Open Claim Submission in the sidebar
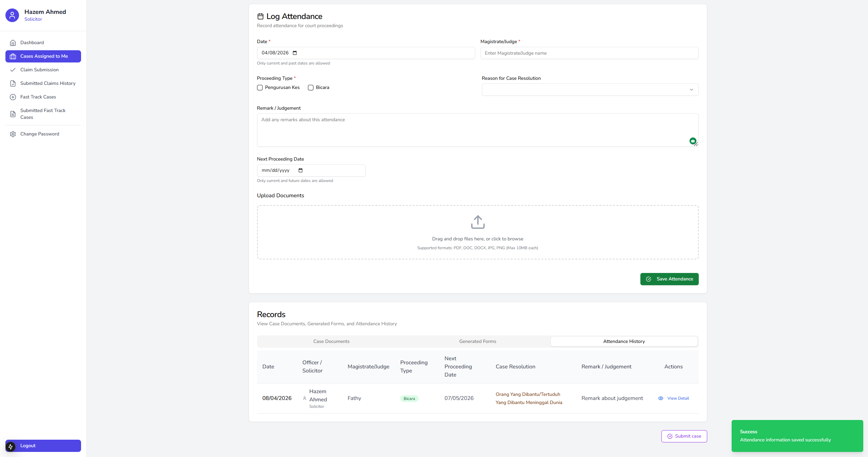The image size is (868, 457). tap(39, 70)
